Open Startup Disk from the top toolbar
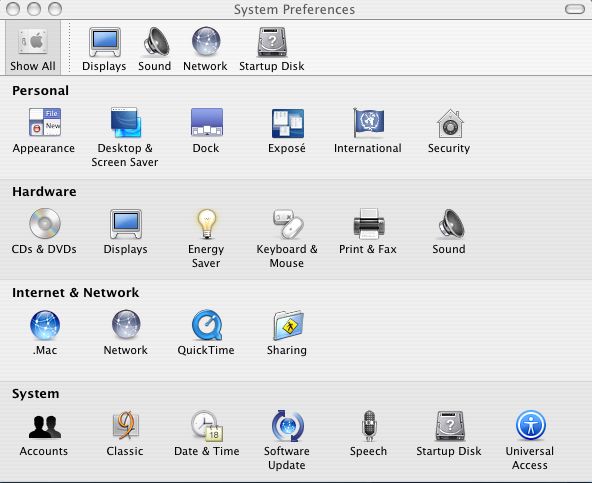Viewport: 592px width, 483px height. point(272,49)
